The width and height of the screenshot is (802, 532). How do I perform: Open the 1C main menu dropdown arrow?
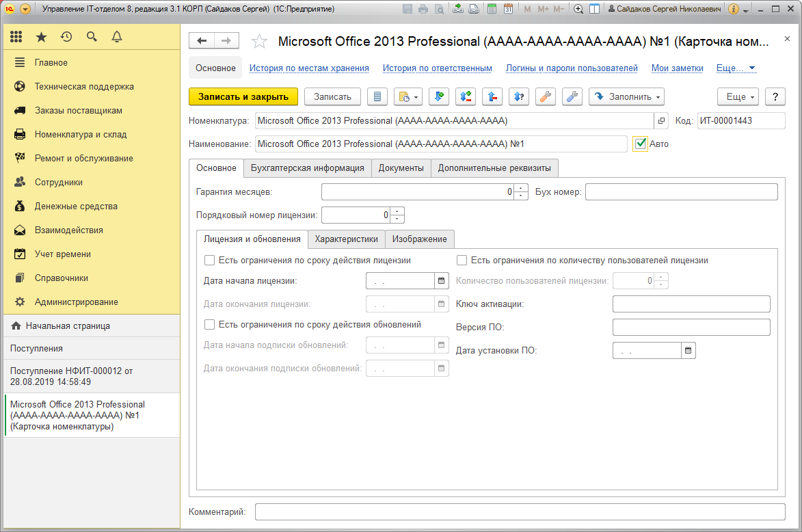[x=25, y=9]
